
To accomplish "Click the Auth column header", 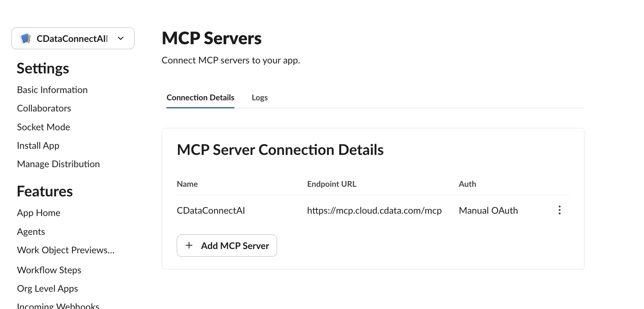I will 467,184.
